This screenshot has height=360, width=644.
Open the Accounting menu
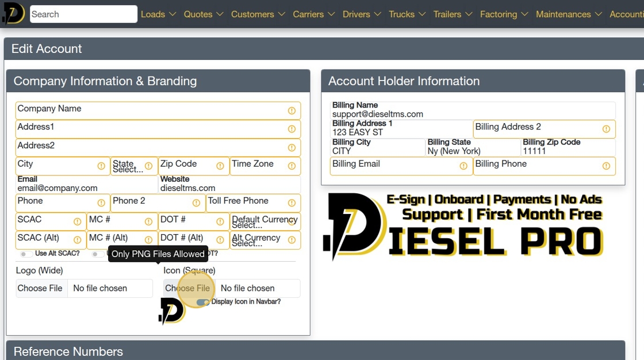[627, 14]
